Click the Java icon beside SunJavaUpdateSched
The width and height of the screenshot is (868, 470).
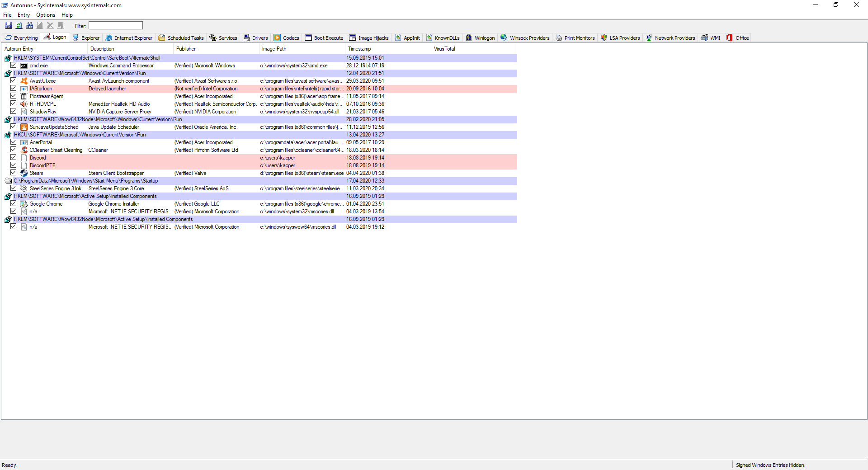24,127
